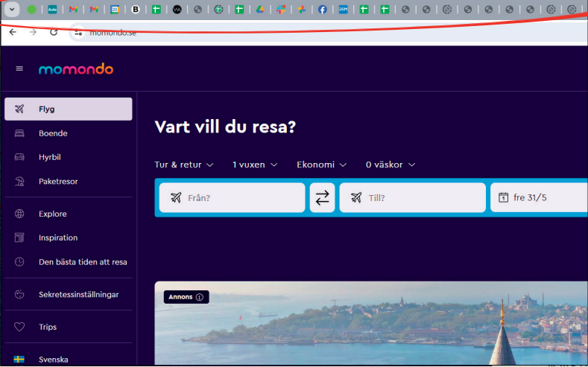
Task: Open the hamburger menu icon
Action: [19, 69]
